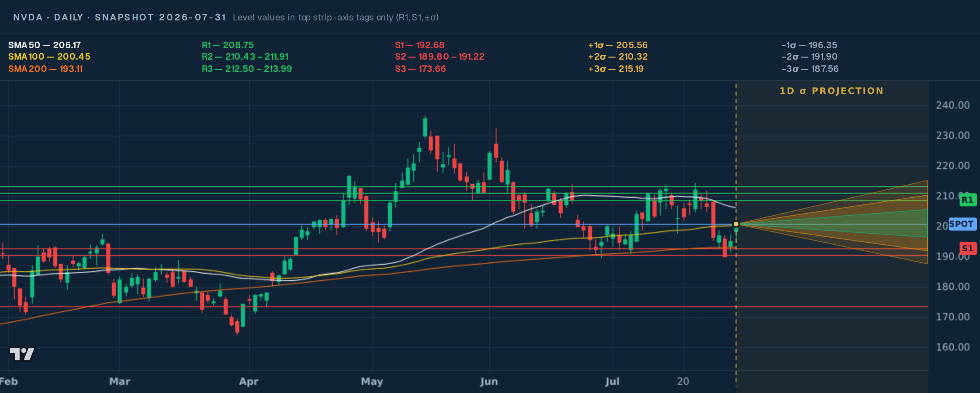Click the Jul date axis label
This screenshot has height=393, width=980.
[612, 382]
